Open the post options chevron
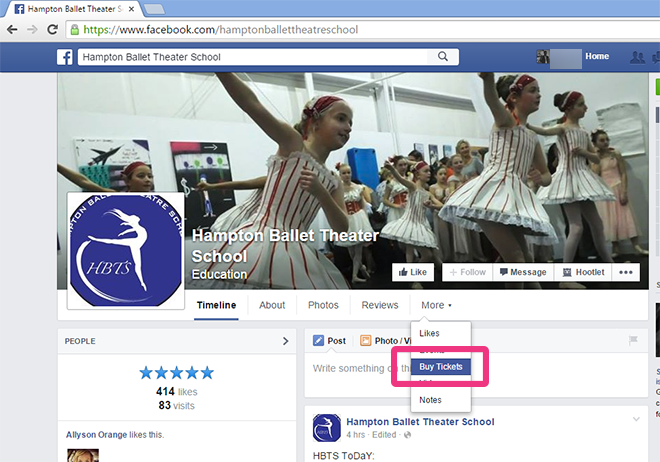660x462 pixels. pos(636,419)
